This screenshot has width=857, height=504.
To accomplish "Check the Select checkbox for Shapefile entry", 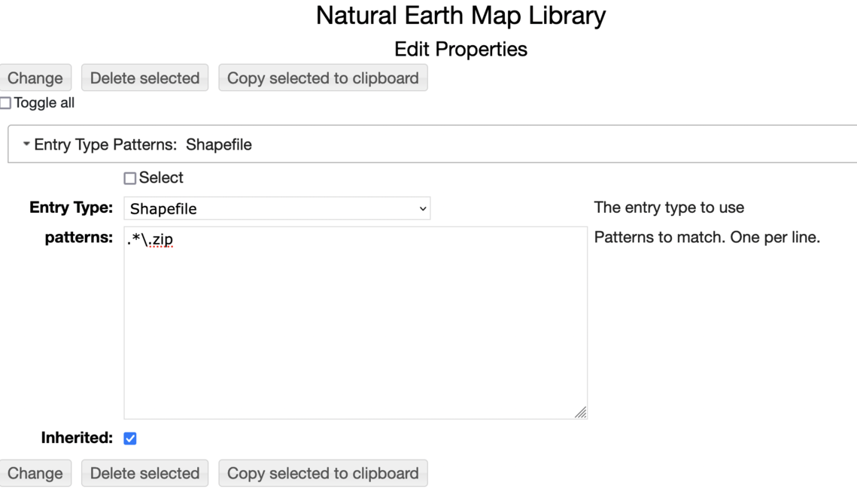I will (130, 178).
